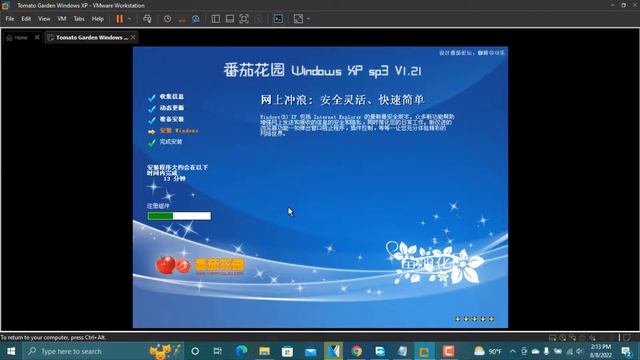Viewport: 640px width, 360px height.
Task: Open the console view icon
Action: coord(278,19)
